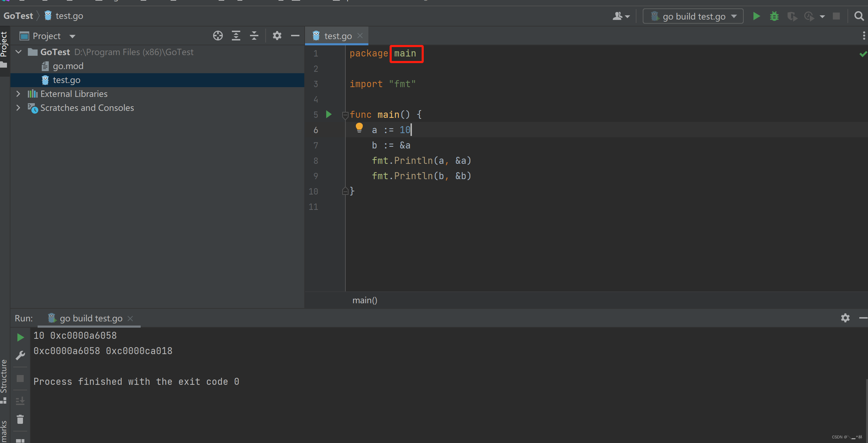
Task: Select go.mod file in project tree
Action: (68, 66)
